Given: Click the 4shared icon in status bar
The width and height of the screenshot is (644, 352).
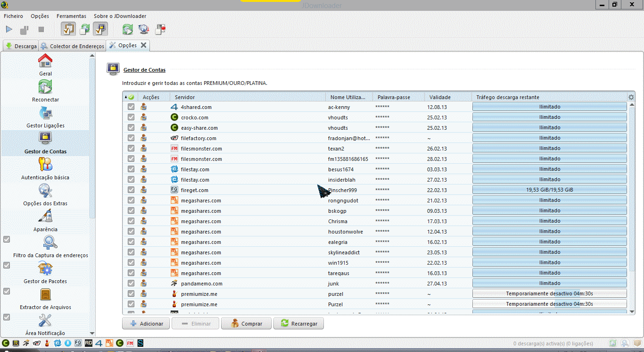Looking at the screenshot, I should click(x=99, y=343).
